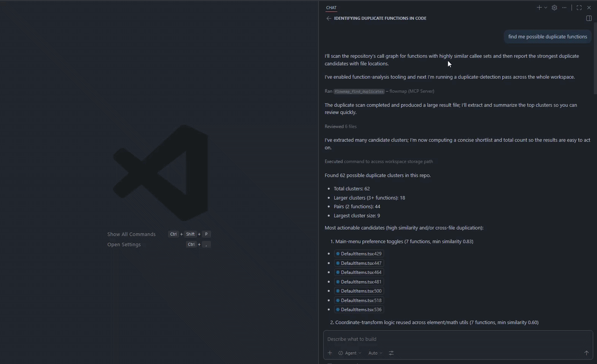Open DefaultItems.tsx:464 file link
The image size is (597, 364).
[359, 272]
